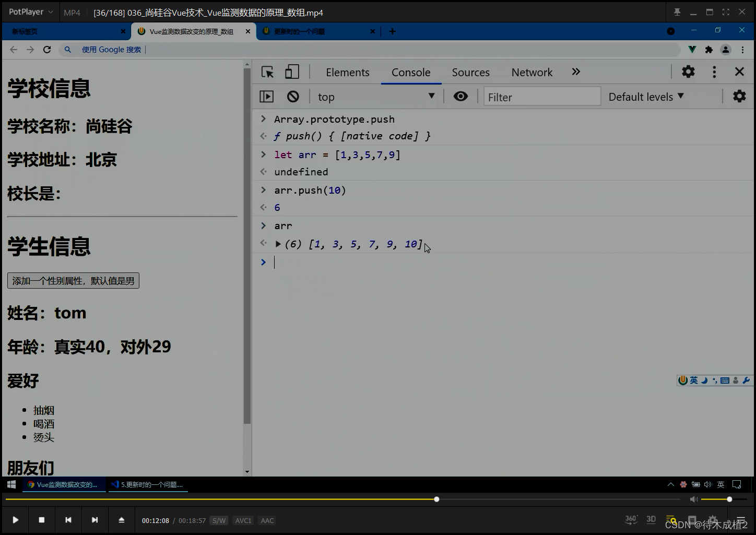Open the Chrome three-dot menu
This screenshot has height=535, width=756.
coord(742,50)
